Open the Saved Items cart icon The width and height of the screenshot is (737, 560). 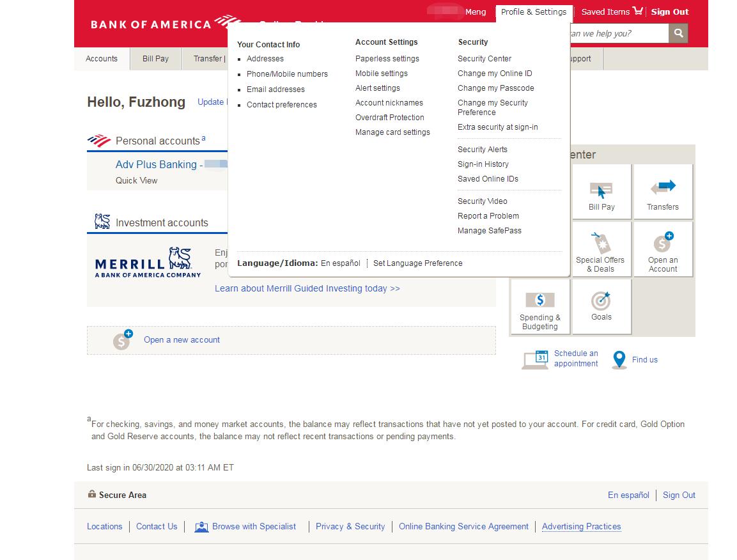[637, 11]
